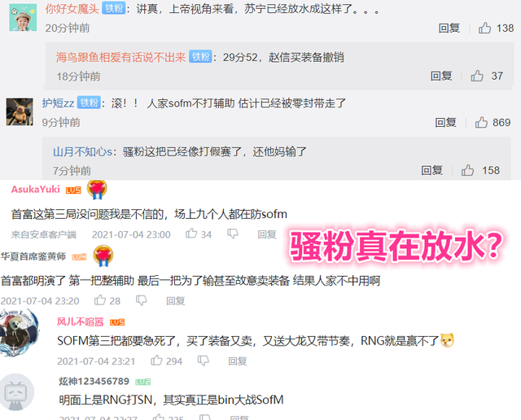
Task: Click 回复 under AsukaYuki's comment
Action: pos(267,234)
